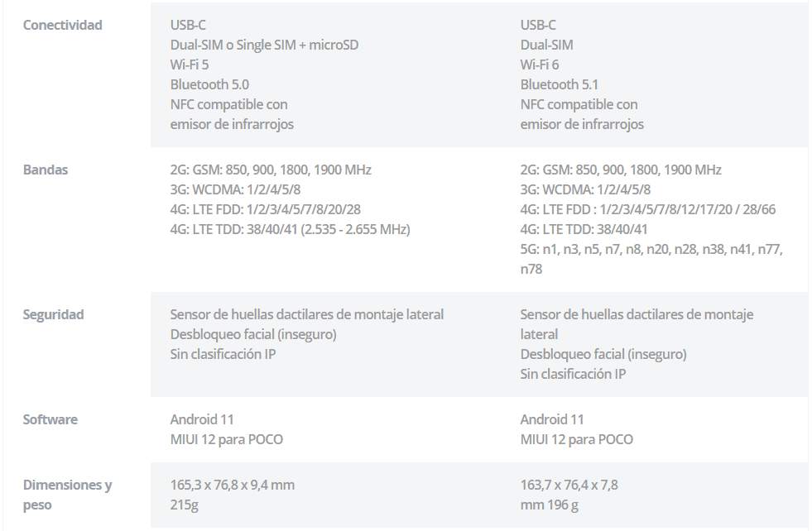
Task: Click 215g weight value
Action: 185,505
